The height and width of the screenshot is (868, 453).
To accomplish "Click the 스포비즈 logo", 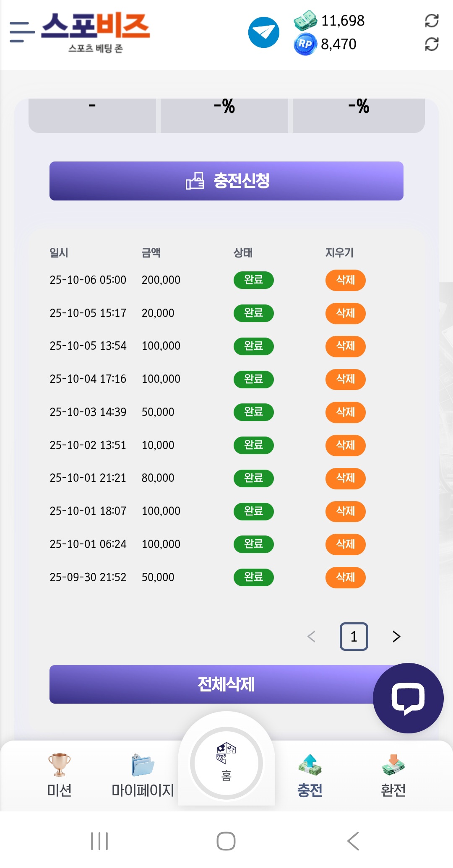I will coord(96,32).
